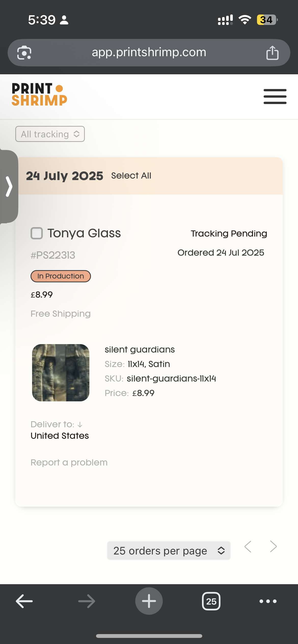Screen dimensions: 298x644
Task: Tap the app.printshrimp.com address bar
Action: click(149, 53)
